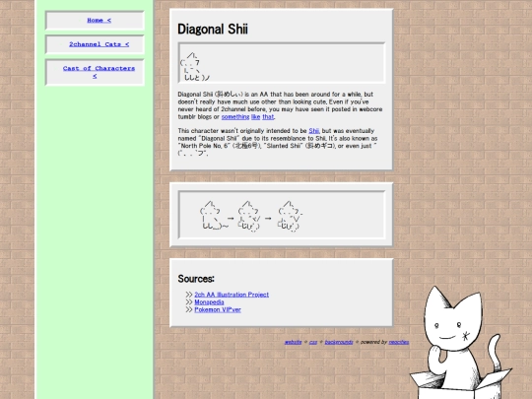Screen dimensions: 532x399
Task: Open the footer 'neocities' link
Action: (399, 342)
